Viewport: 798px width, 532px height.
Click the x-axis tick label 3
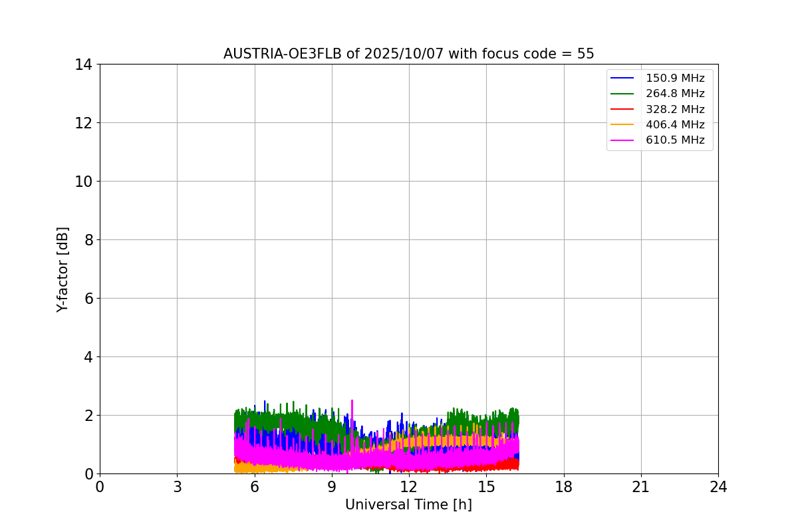177,487
